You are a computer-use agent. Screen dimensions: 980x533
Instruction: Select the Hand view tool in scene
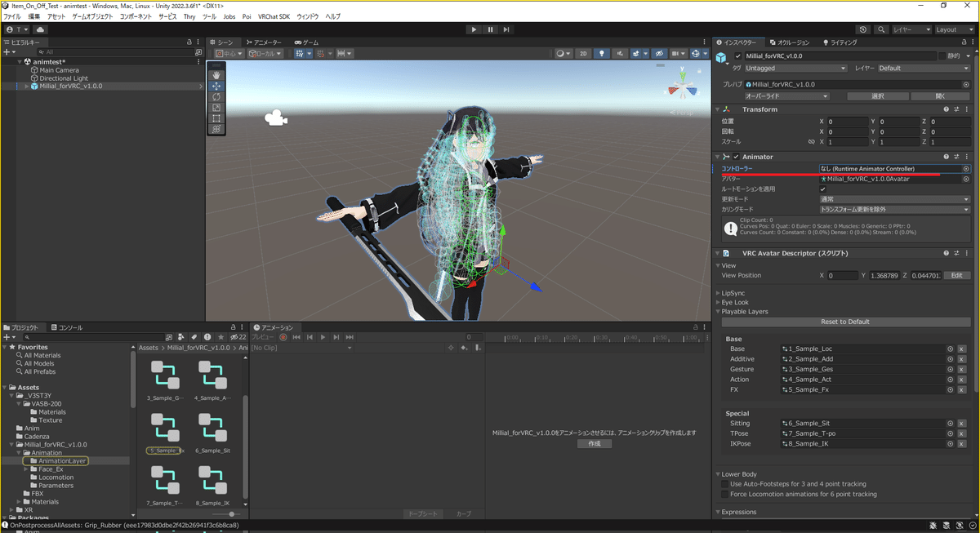[x=216, y=75]
